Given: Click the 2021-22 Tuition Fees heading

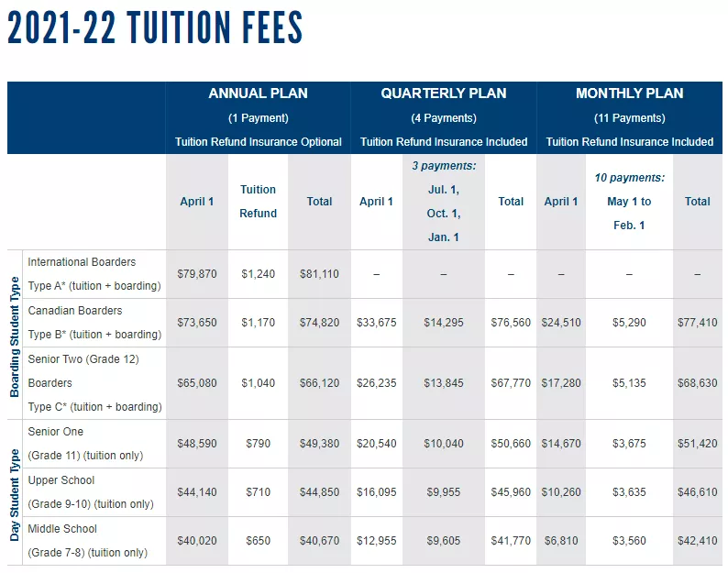Looking at the screenshot, I should [155, 28].
